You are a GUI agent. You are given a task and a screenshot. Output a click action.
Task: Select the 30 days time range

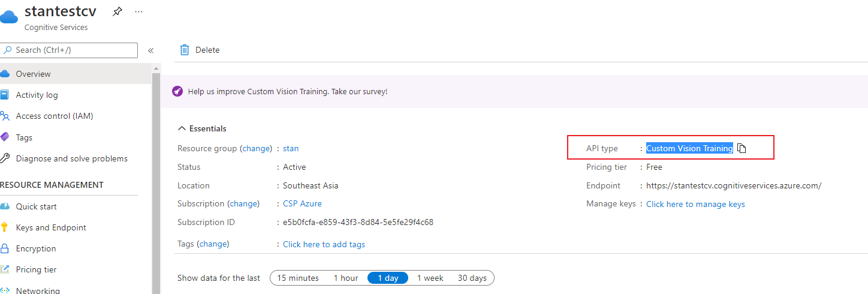[472, 278]
